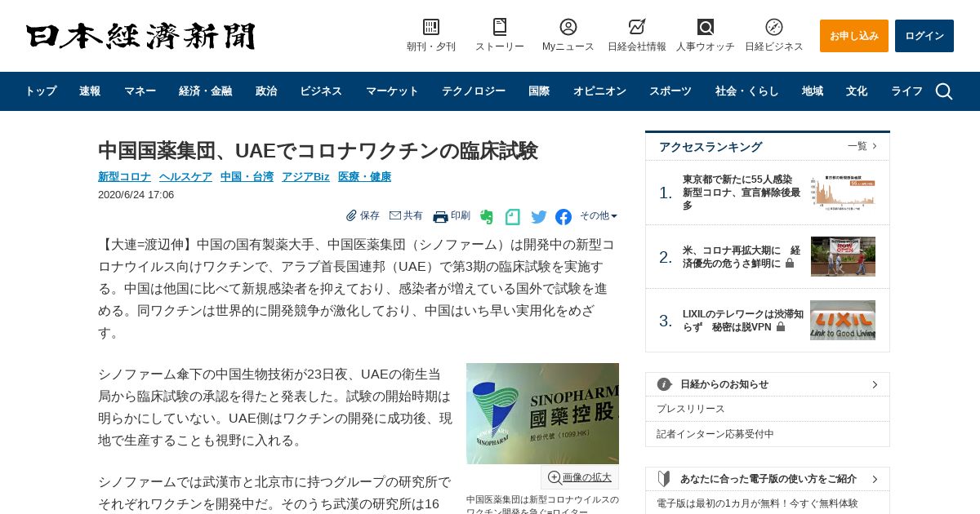
Task: Click the ログイン button
Action: tap(924, 36)
